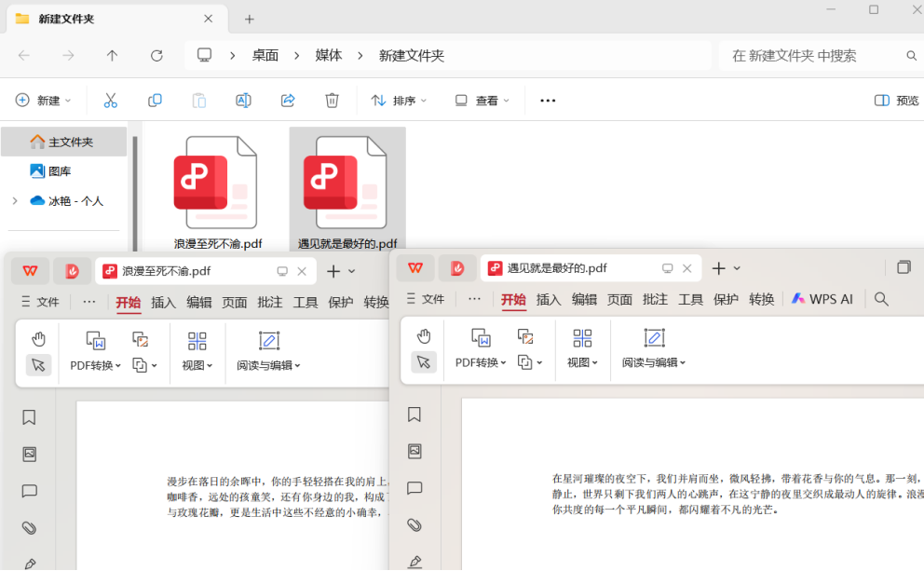Add a new tab in the left WPS window
Image resolution: width=924 pixels, height=571 pixels.
pos(333,271)
